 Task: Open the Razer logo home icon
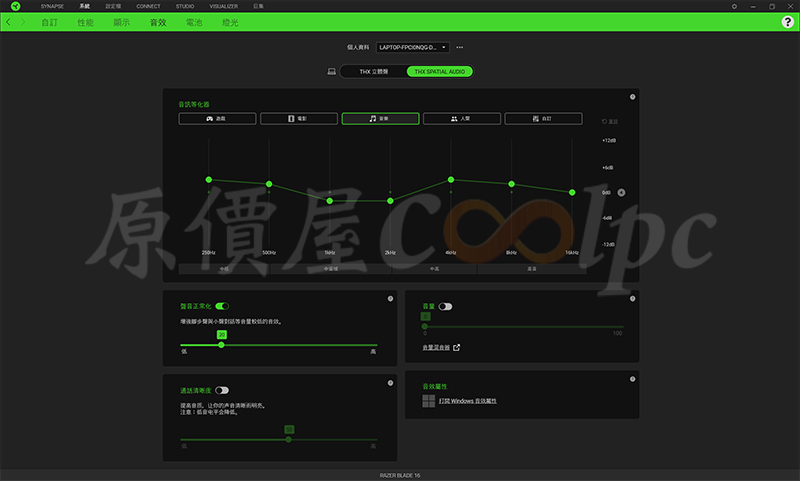click(x=15, y=6)
